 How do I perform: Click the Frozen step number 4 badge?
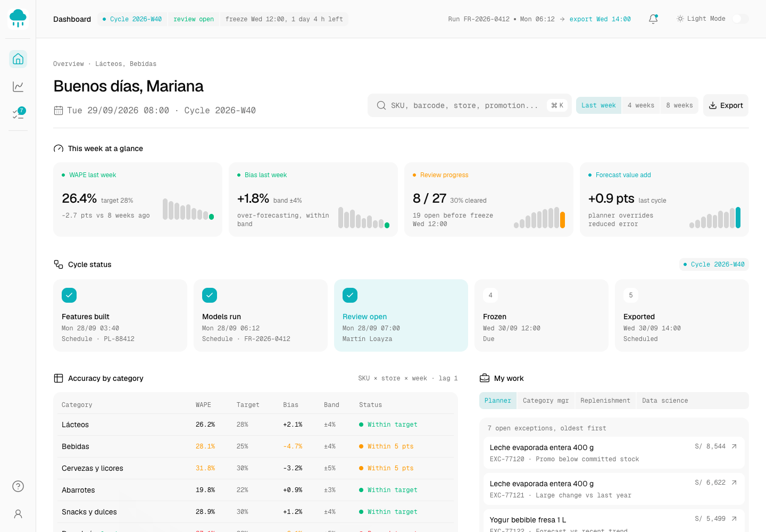(x=490, y=295)
